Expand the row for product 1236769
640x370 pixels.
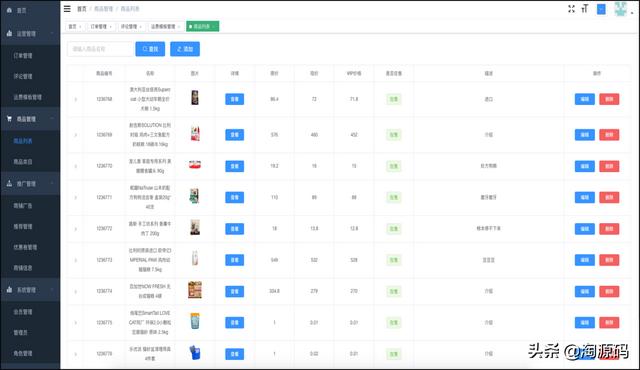76,135
